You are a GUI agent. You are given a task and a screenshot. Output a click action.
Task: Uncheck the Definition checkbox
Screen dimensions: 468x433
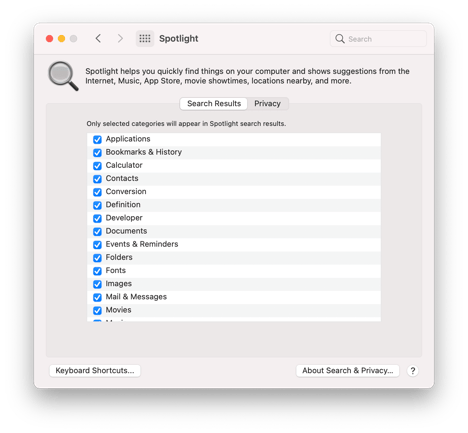[x=97, y=205]
